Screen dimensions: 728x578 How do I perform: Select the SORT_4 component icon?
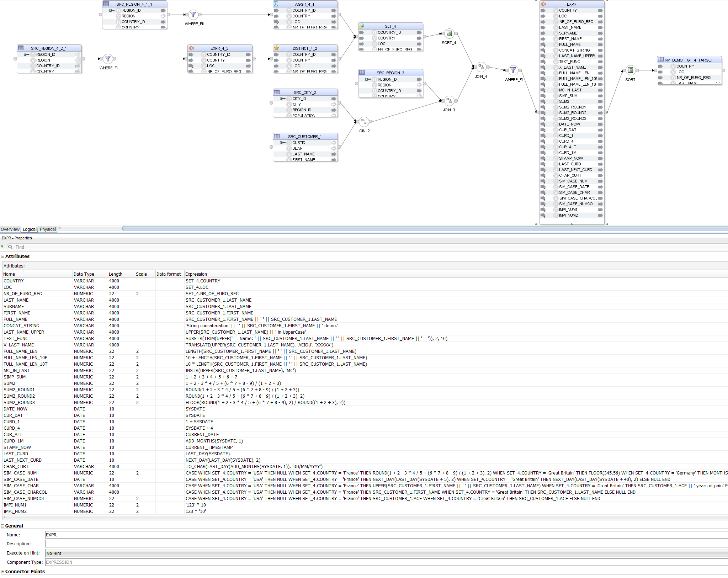[449, 33]
